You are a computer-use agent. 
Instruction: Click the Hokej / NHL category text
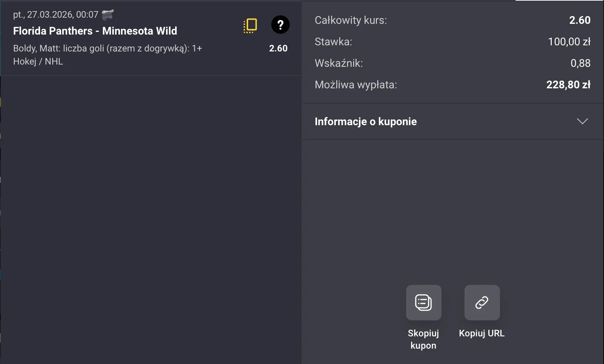pos(38,61)
